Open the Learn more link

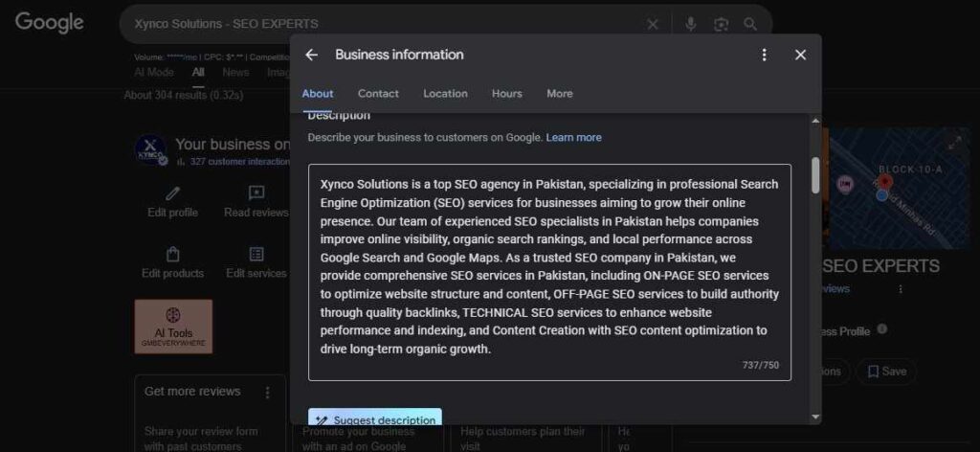click(574, 138)
